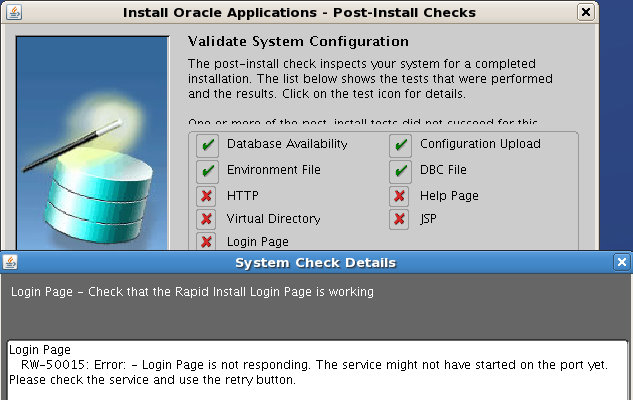Open the Configuration Upload check mark icon
The image size is (633, 400).
400,144
